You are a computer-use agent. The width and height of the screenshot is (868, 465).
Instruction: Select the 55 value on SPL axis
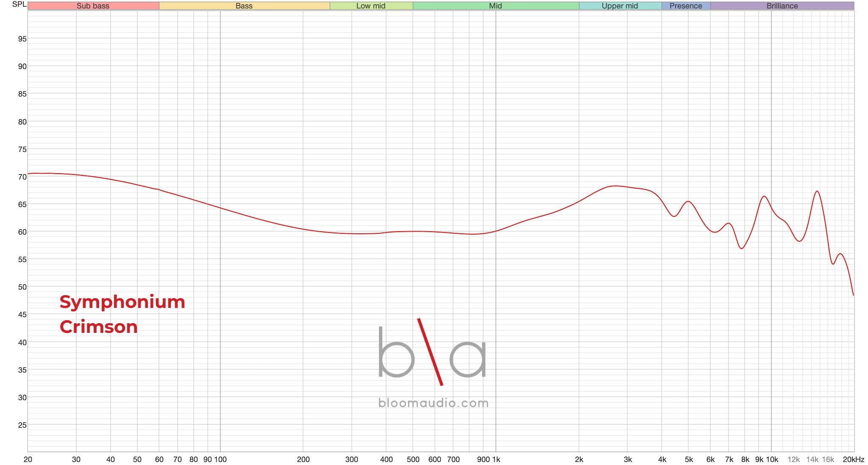(22, 260)
